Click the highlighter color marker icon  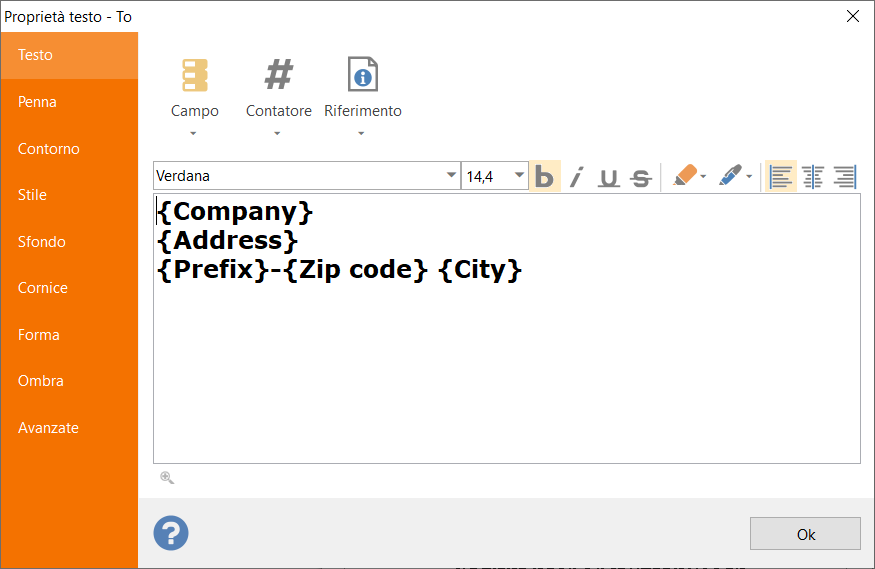point(685,176)
